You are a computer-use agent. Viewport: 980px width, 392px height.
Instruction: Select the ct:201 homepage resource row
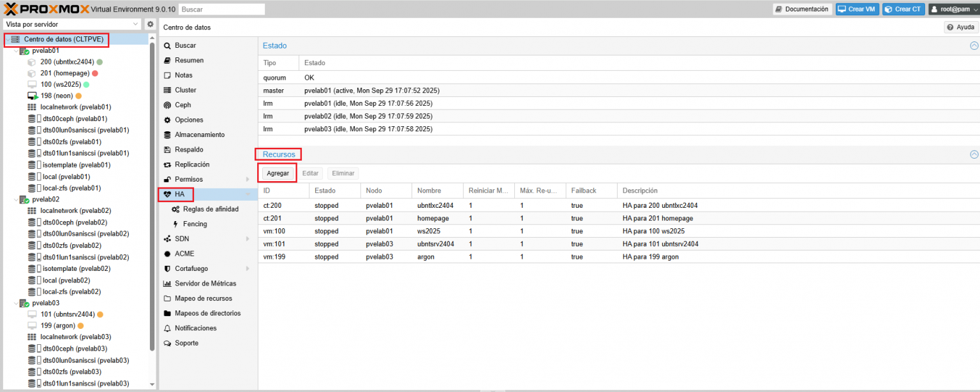619,218
